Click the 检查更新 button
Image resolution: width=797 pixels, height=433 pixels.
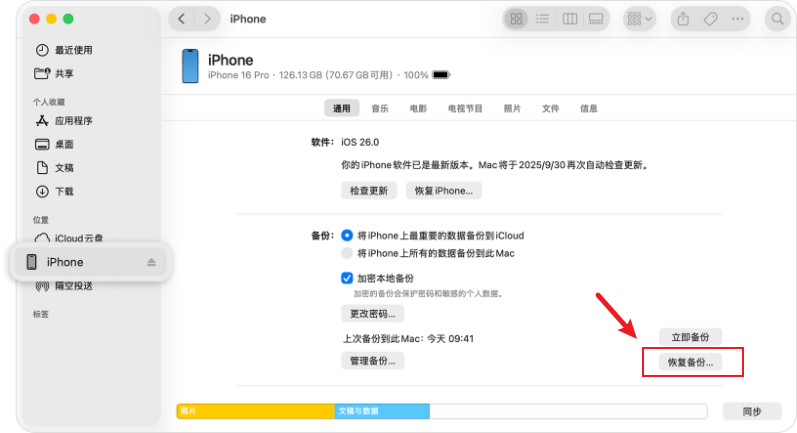pos(369,191)
